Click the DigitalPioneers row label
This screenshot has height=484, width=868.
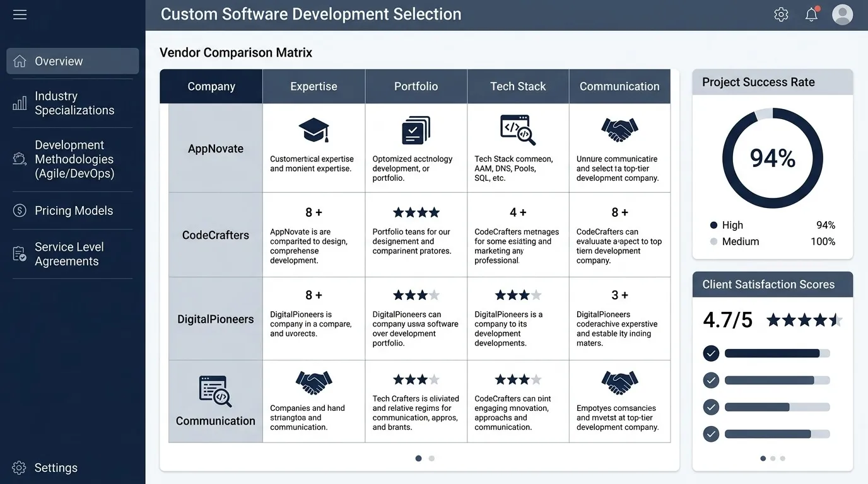point(216,319)
